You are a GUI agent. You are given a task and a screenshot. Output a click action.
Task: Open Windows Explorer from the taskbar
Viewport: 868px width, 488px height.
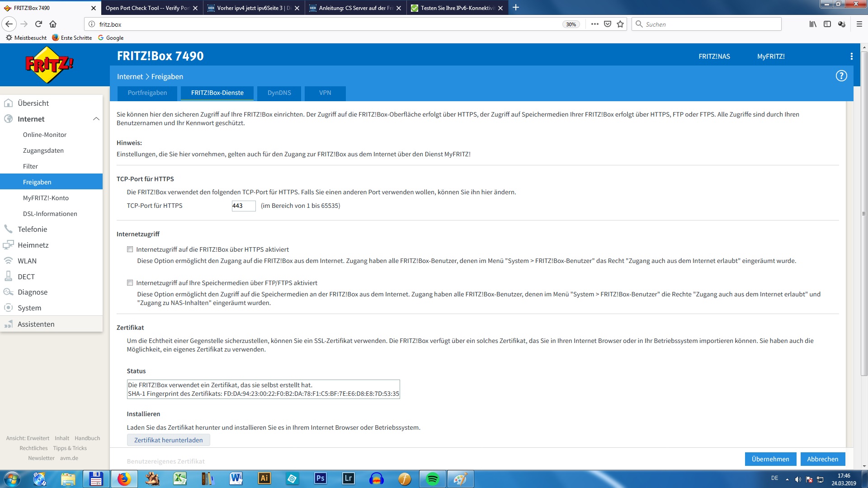[68, 479]
